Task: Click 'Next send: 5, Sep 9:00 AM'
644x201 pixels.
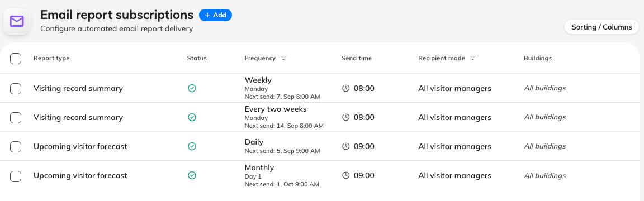Action: 282,151
